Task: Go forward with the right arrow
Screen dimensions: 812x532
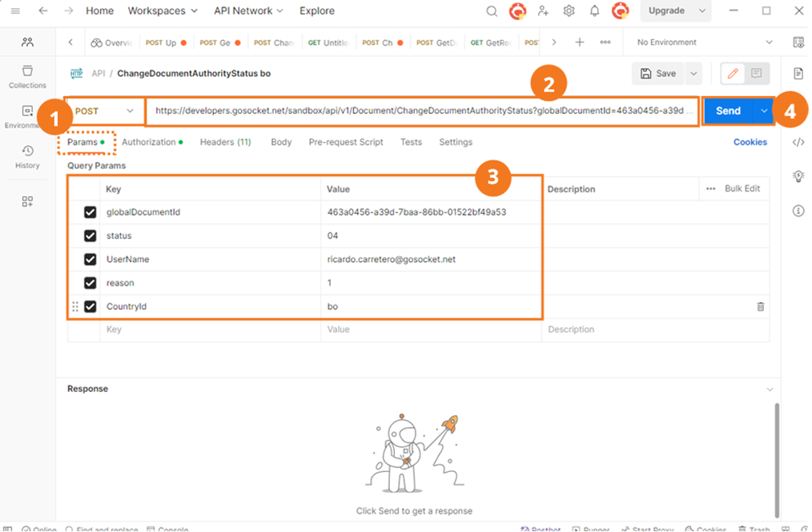Action: (x=68, y=11)
